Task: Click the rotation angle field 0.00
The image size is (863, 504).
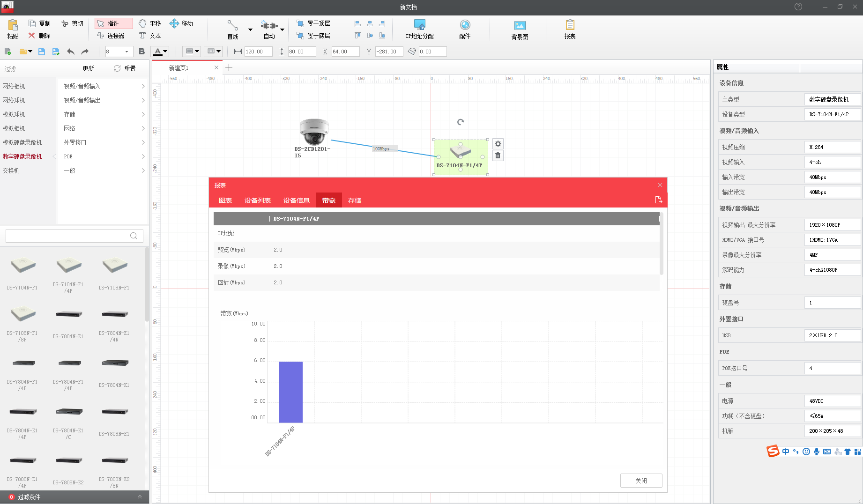Action: click(432, 52)
